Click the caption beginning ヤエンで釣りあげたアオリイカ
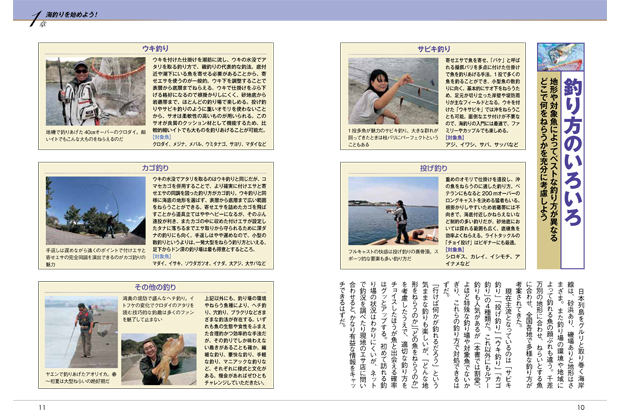This screenshot has height=420, width=620. point(81,378)
